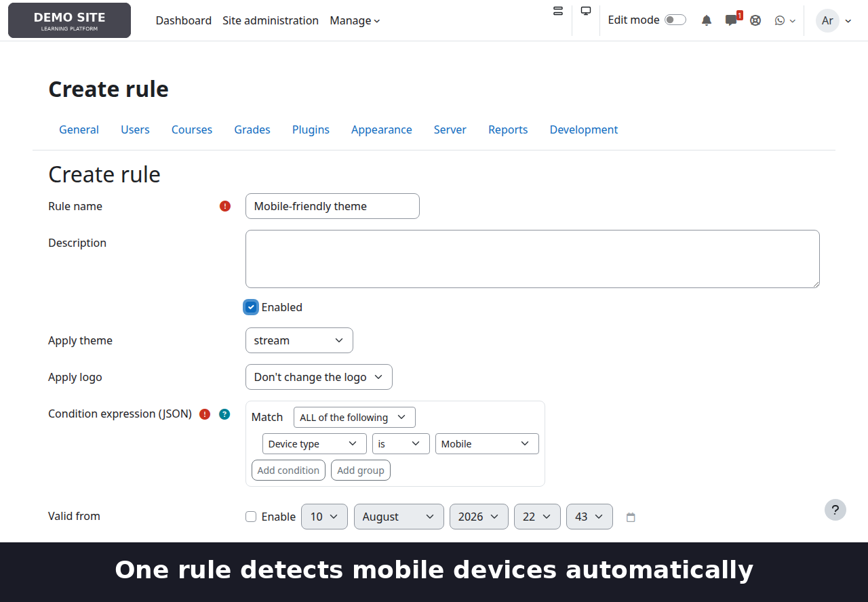Switch to the Reports tab

[x=508, y=129]
